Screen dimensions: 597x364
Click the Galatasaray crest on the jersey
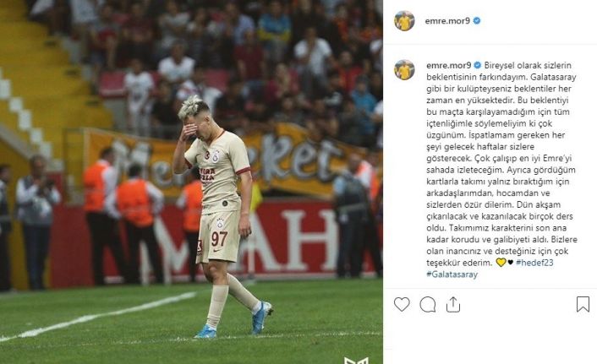(216, 157)
